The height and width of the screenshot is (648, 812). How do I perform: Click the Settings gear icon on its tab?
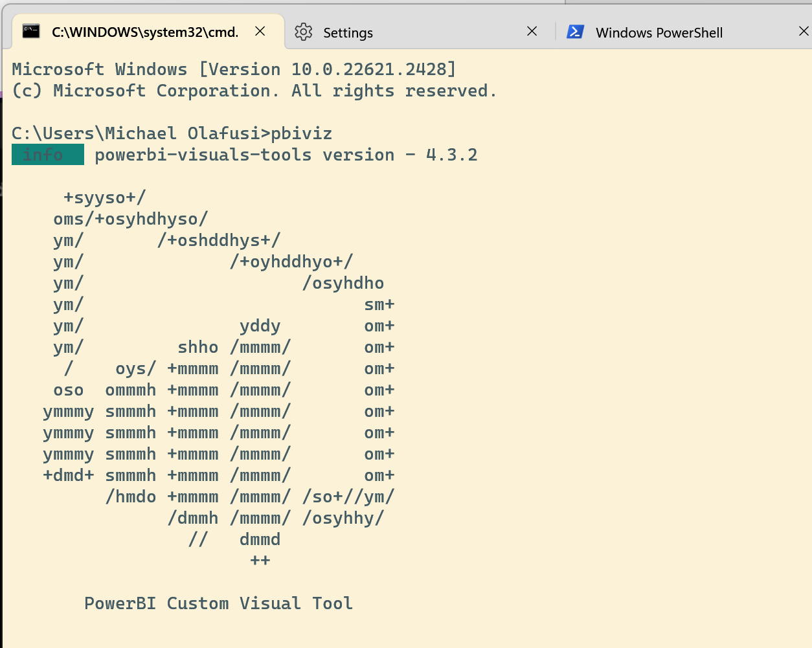(303, 32)
